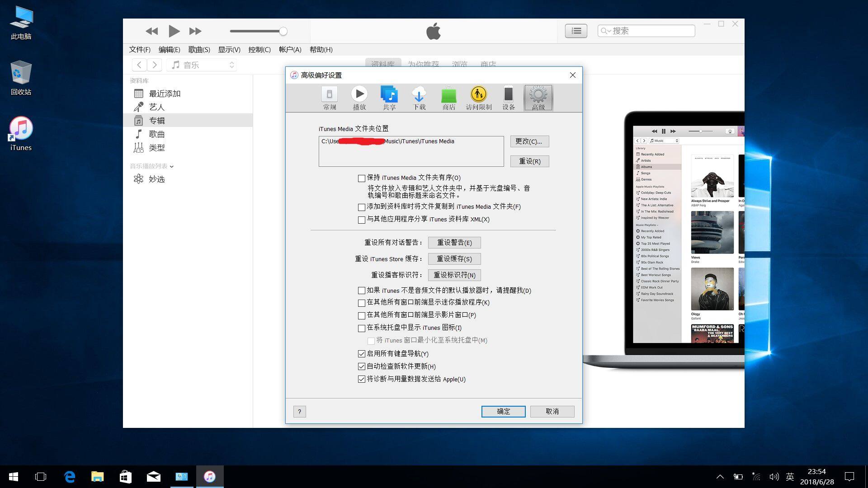Viewport: 868px width, 488px height.
Task: Open the 商店 (Store) preferences tab
Action: [x=449, y=98]
